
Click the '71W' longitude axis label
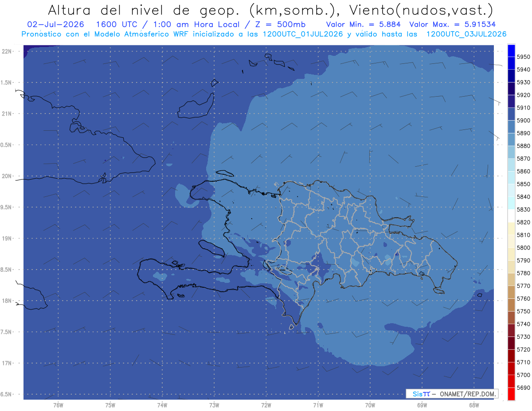click(318, 405)
